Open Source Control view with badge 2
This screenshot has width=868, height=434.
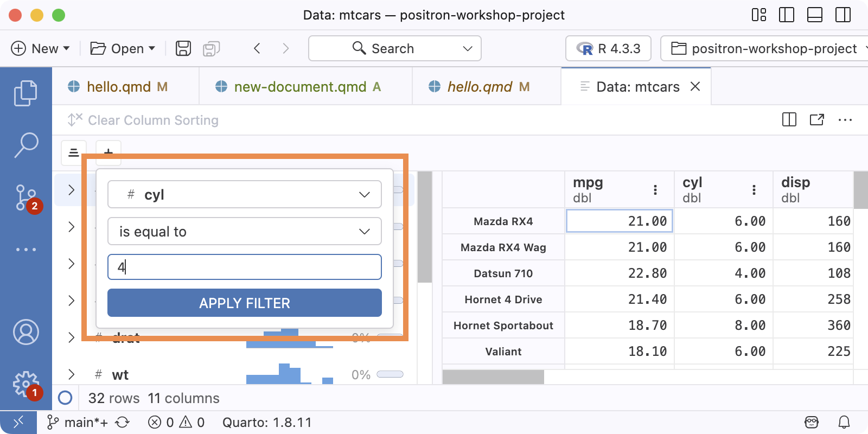tap(26, 198)
